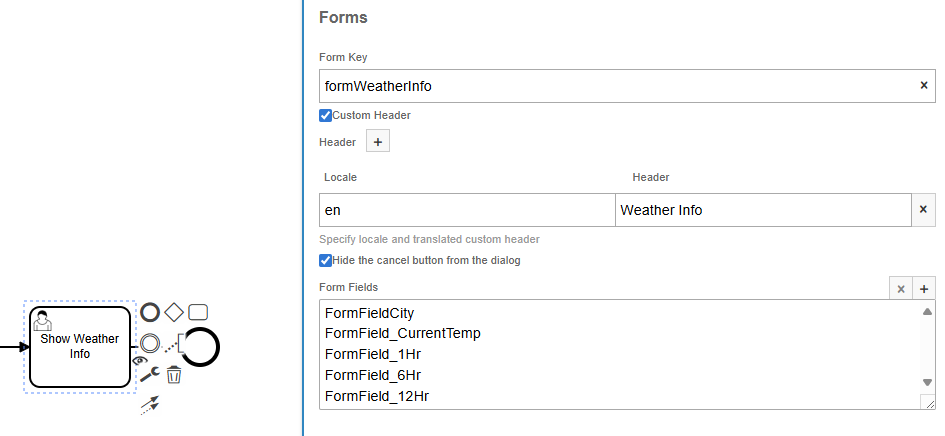Clear the Form Key field
Image resolution: width=945 pixels, height=436 pixels.
(923, 86)
